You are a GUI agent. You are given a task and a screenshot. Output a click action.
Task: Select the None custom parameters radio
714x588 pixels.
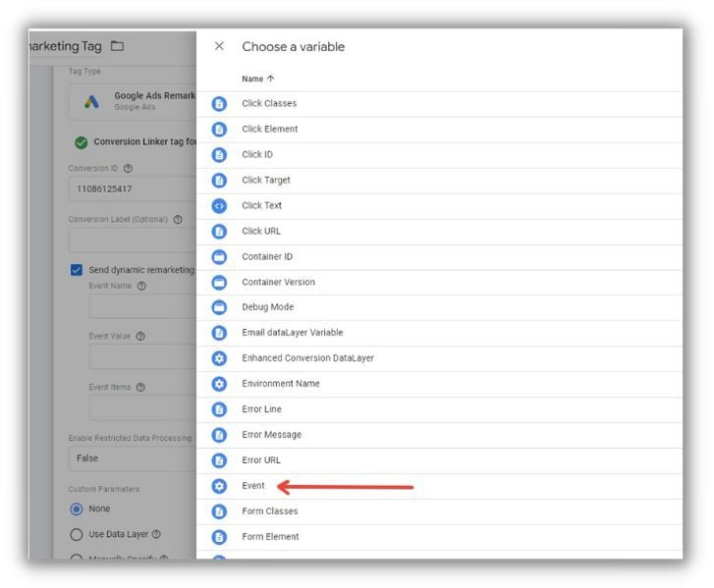pyautogui.click(x=77, y=508)
